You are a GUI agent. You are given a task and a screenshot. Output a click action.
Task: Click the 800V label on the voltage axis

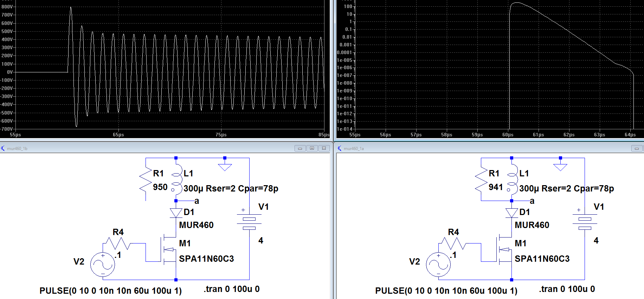[x=7, y=7]
